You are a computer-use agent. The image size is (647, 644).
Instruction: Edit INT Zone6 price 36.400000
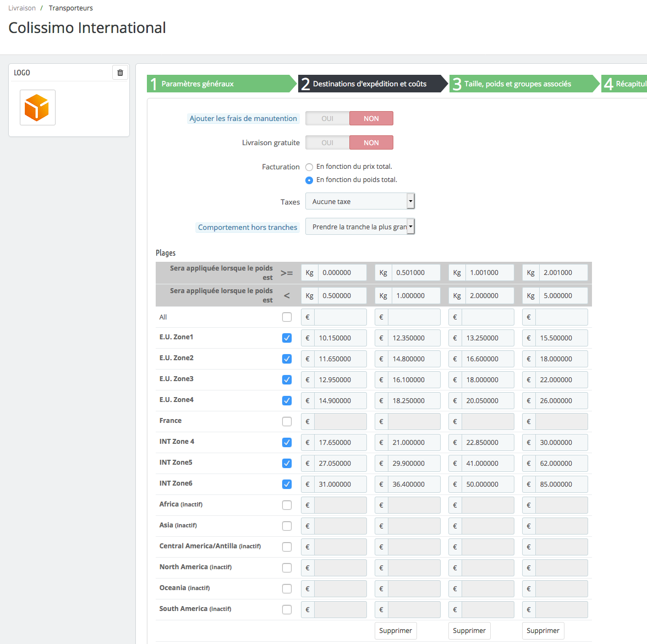(414, 485)
